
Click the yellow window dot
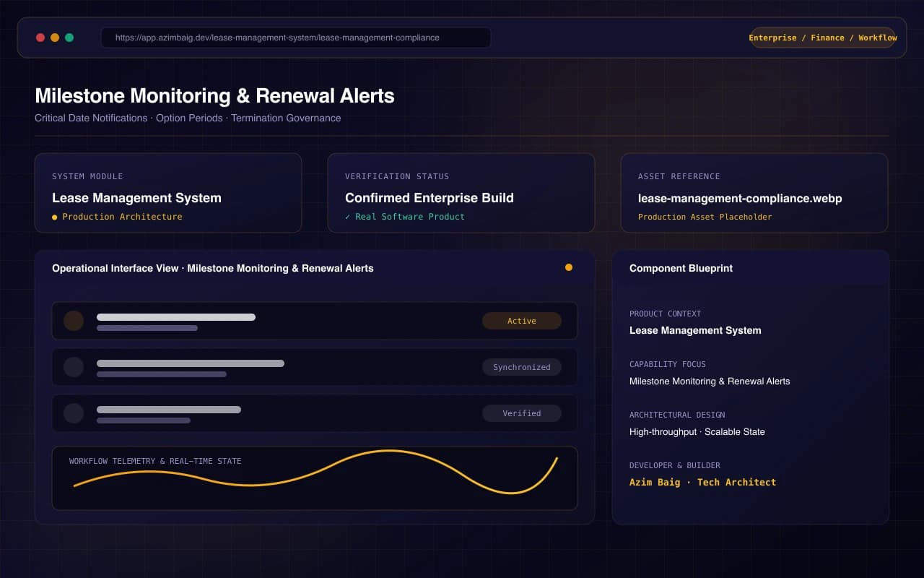[x=55, y=38]
